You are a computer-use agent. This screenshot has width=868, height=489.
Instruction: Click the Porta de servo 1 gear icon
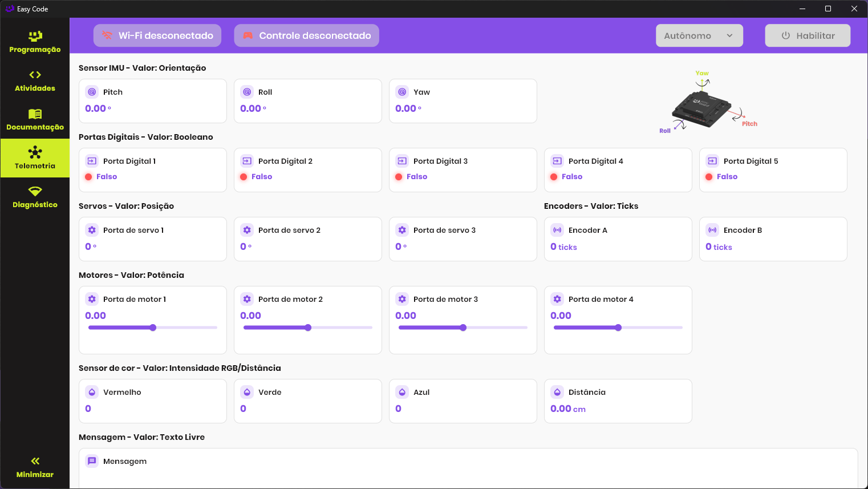(x=92, y=230)
